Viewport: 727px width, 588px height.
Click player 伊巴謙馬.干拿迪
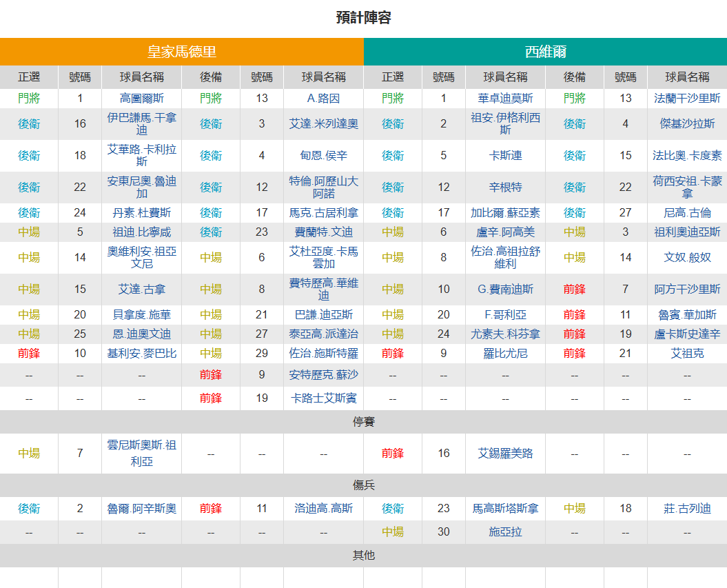[141, 124]
